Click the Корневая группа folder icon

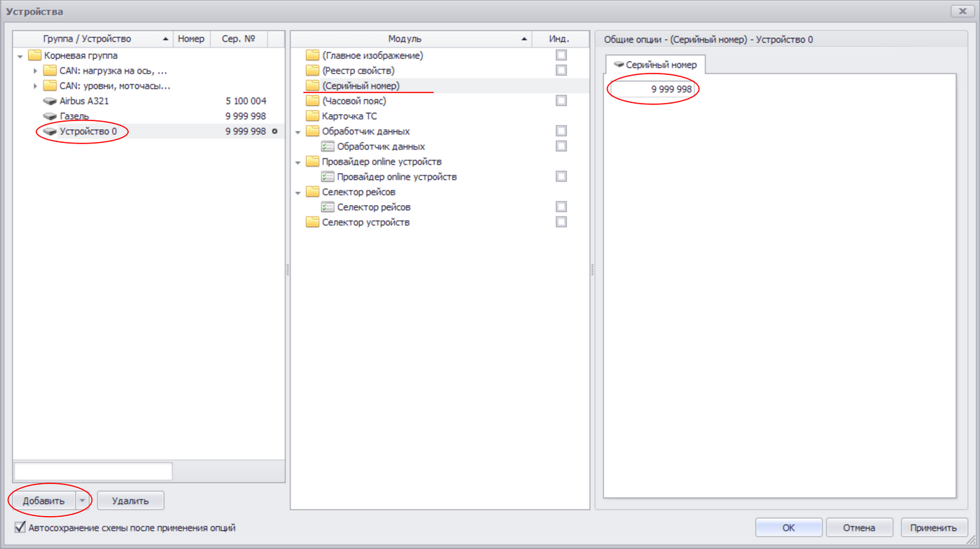34,55
